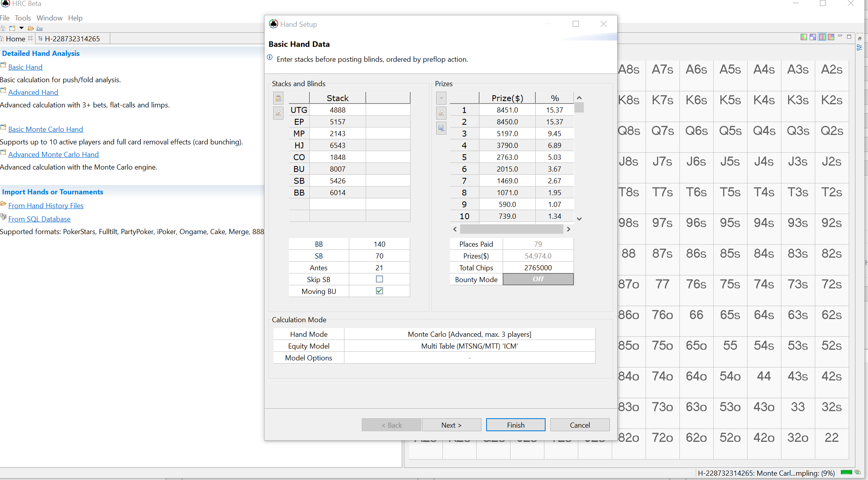Click the Finish button
868x480 pixels.
[515, 425]
